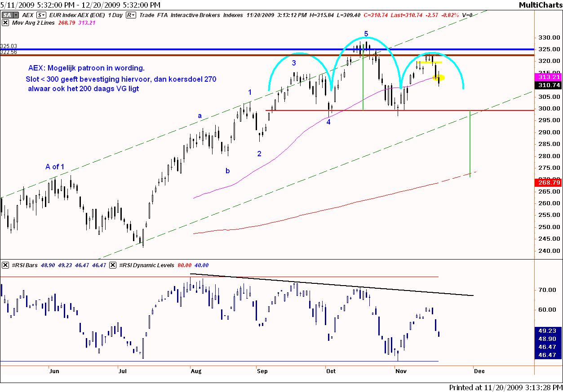This screenshot has width=563, height=392.
Task: Select the 'A of 1' wave label
Action: click(55, 167)
